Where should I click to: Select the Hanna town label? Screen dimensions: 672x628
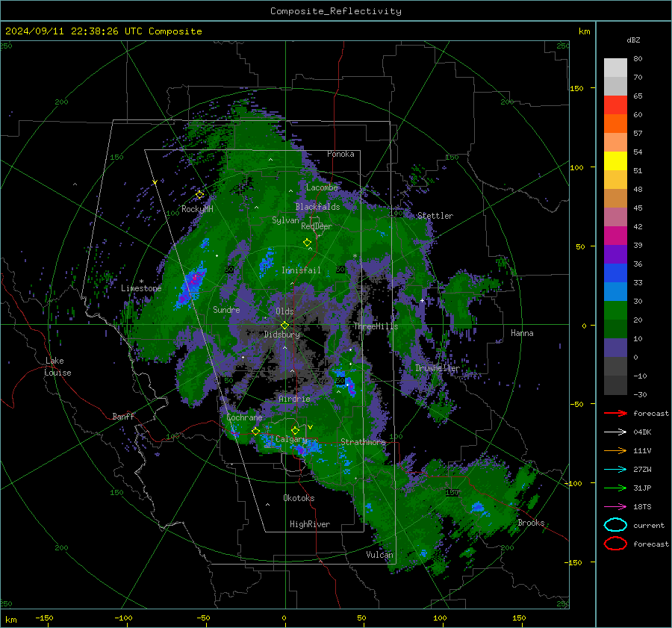pyautogui.click(x=522, y=333)
